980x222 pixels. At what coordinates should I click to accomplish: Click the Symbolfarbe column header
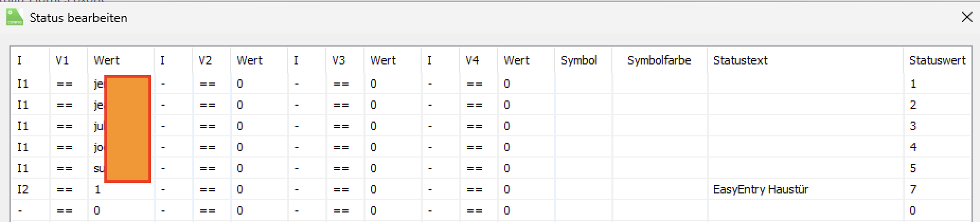658,61
